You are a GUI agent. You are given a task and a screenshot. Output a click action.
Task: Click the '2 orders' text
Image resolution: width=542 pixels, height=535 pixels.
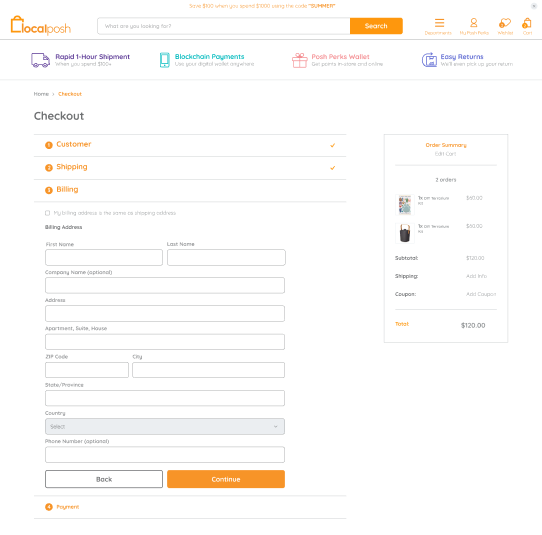(446, 180)
